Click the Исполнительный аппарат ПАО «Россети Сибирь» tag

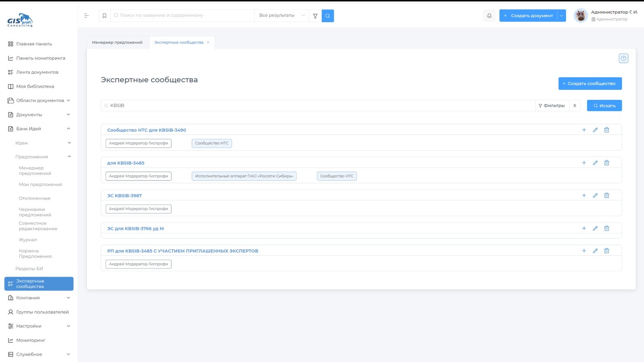pos(244,176)
